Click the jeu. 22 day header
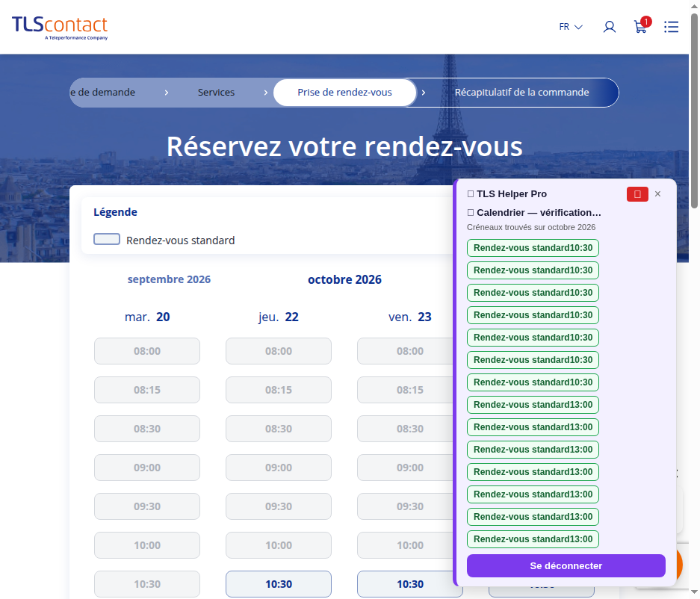Screen dimensions: 700x599 coord(279,317)
